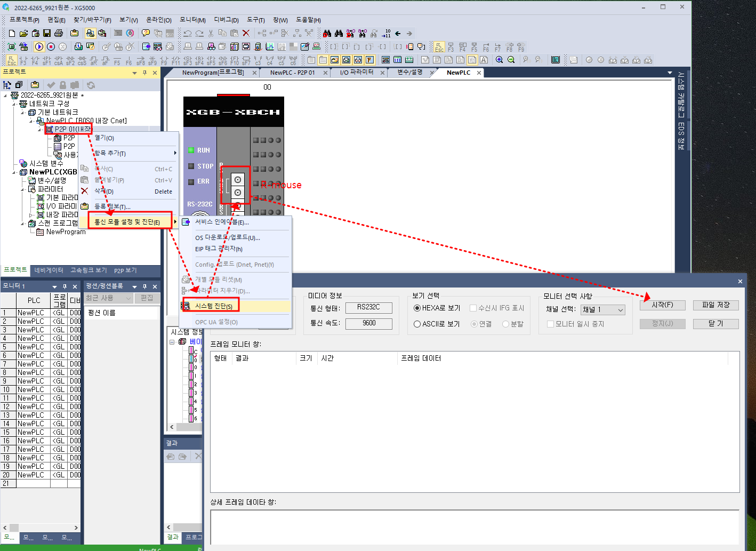Screen dimensions: 756x551
Task: Switch to the I/O 파라미터 tab
Action: [357, 73]
